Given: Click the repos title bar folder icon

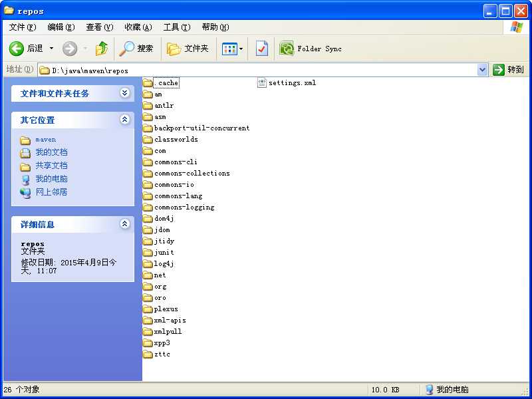Looking at the screenshot, I should (9, 11).
